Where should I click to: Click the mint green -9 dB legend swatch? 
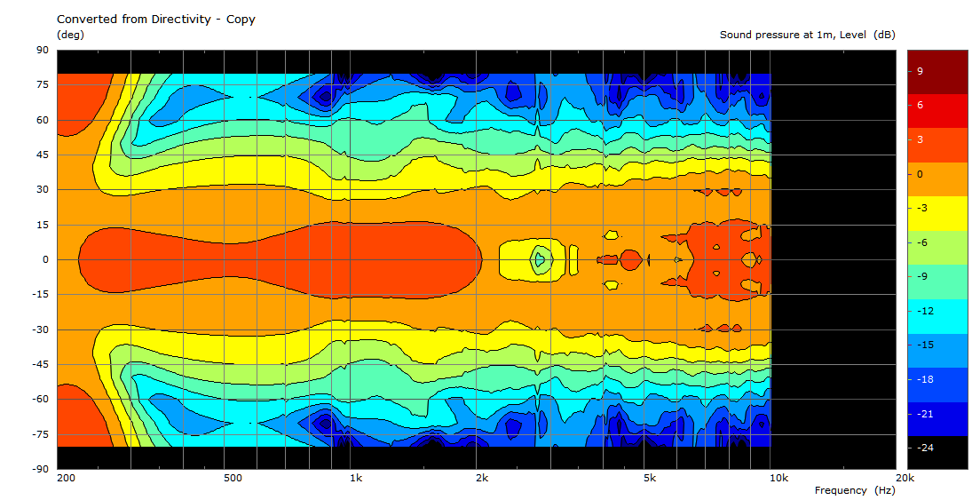click(x=937, y=282)
